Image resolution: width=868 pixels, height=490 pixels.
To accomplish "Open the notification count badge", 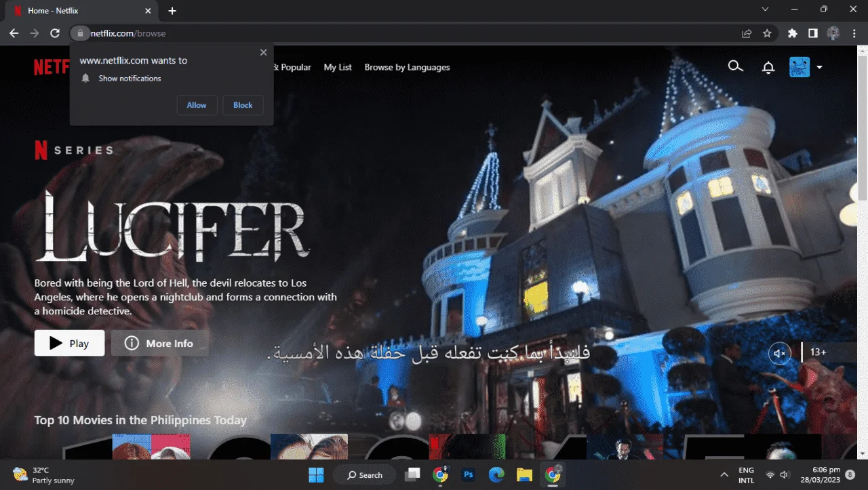I will coord(850,474).
